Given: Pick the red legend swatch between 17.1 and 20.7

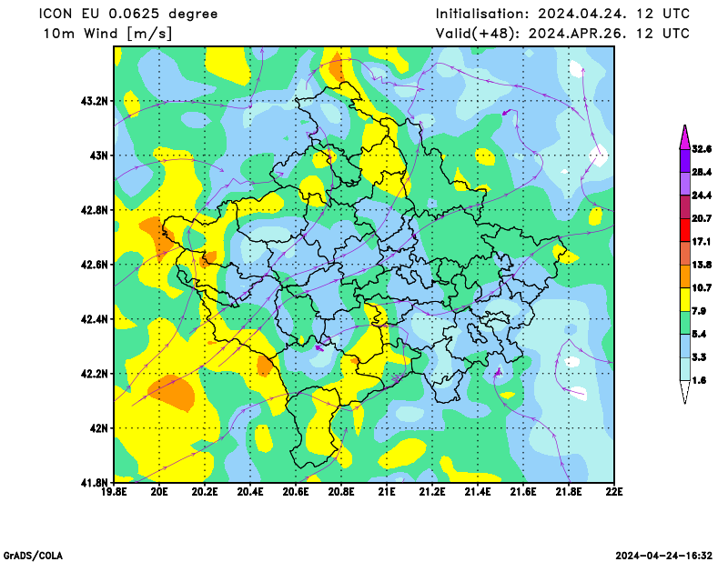Looking at the screenshot, I should pyautogui.click(x=685, y=230).
